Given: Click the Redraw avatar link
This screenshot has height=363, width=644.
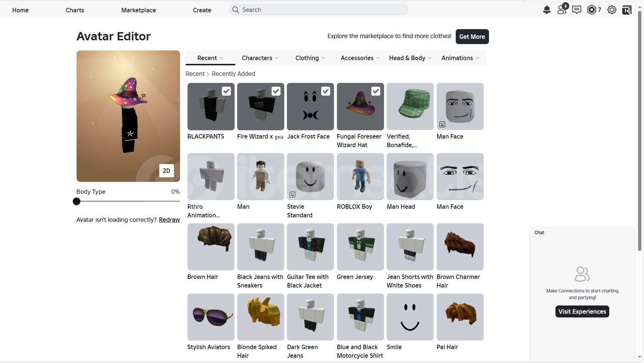Looking at the screenshot, I should pyautogui.click(x=169, y=220).
